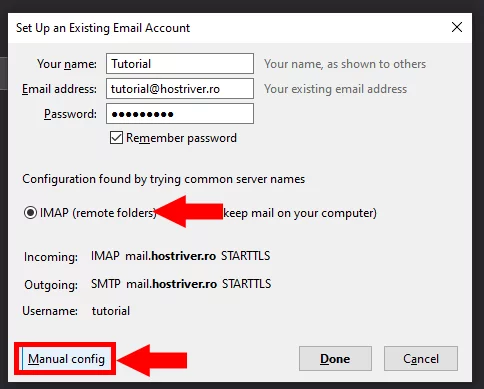This screenshot has width=484, height=389.
Task: Click the Done button
Action: [x=335, y=359]
